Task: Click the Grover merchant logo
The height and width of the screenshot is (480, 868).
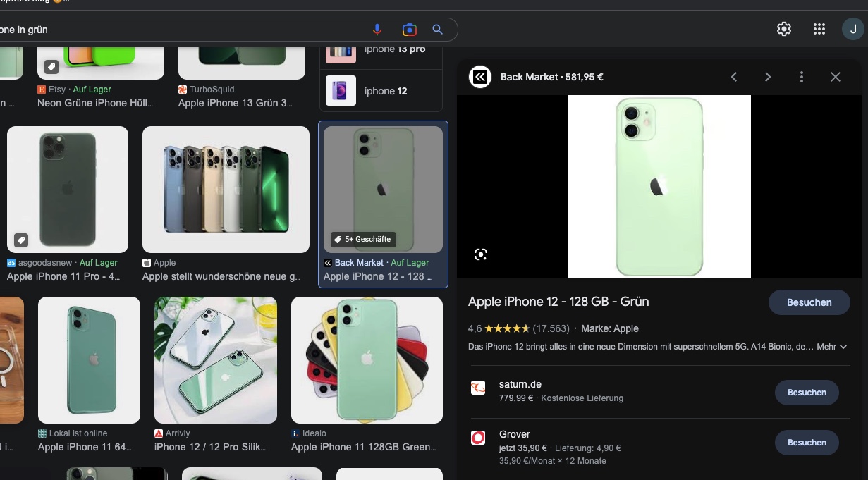Action: tap(478, 438)
